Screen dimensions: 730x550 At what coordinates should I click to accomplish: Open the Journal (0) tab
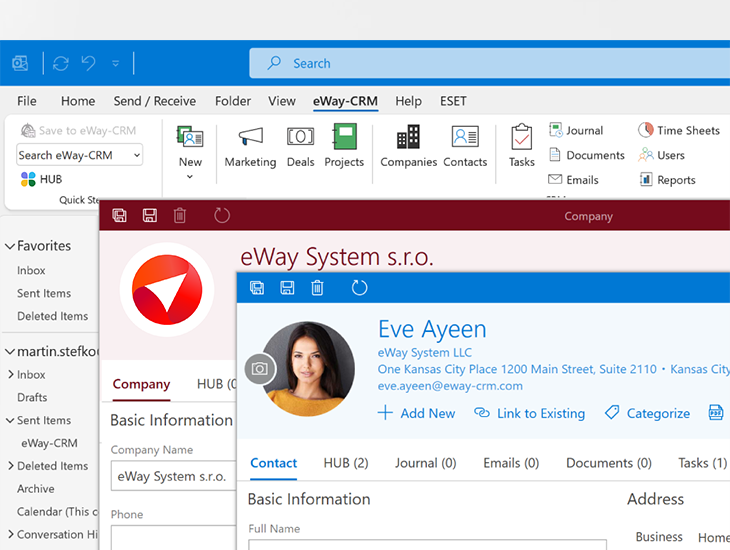pos(426,463)
